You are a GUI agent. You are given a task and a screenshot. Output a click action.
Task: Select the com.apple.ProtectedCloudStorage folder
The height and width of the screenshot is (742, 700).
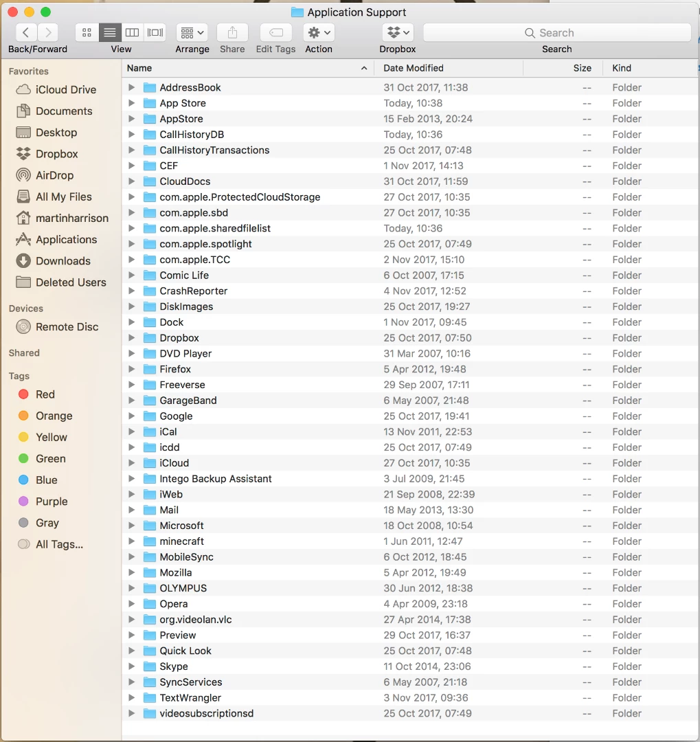coord(410,197)
